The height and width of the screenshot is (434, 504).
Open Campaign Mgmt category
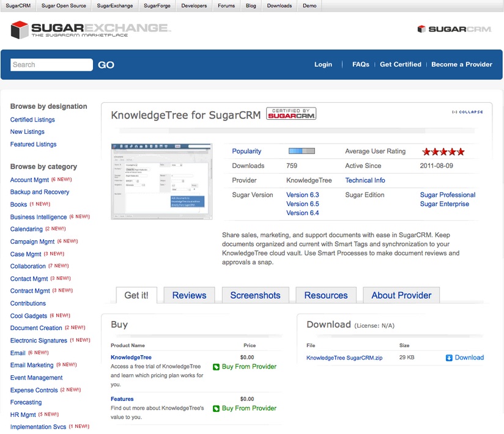(x=32, y=241)
